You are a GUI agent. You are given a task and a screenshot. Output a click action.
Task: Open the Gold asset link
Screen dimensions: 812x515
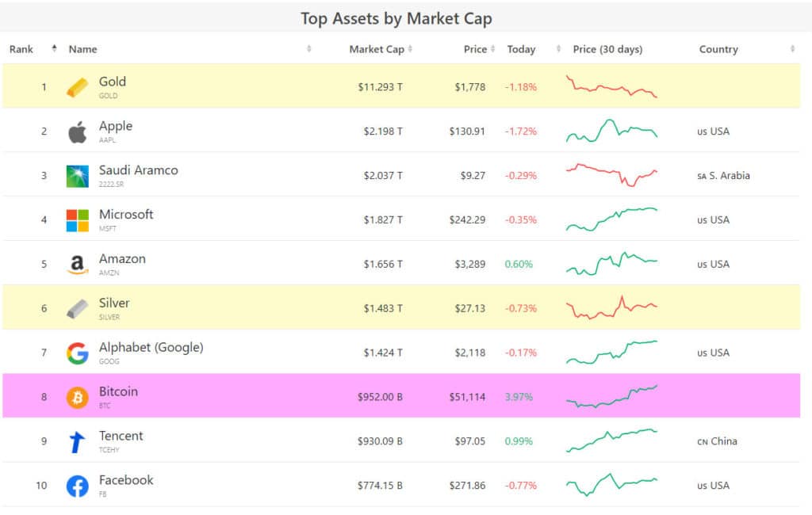113,82
